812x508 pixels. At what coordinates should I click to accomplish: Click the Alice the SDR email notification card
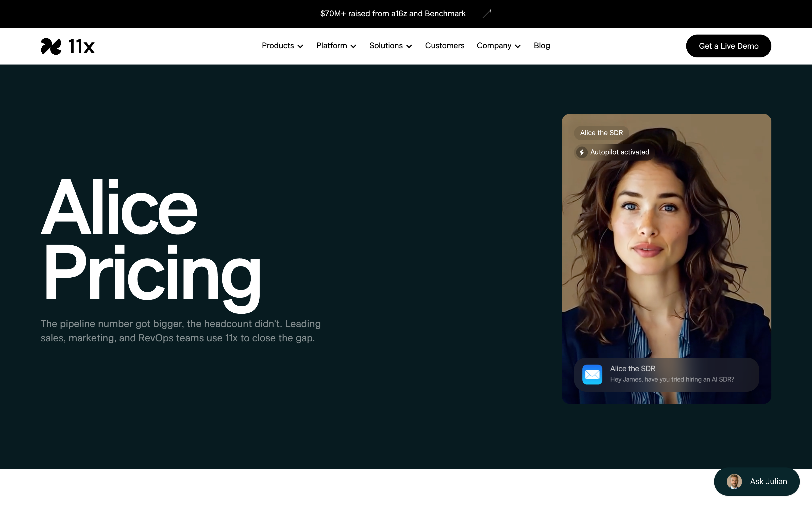click(666, 374)
